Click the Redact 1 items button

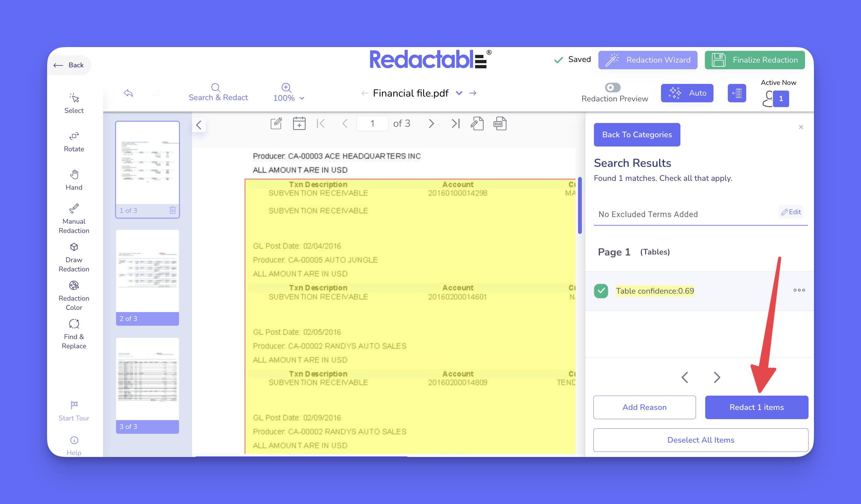pyautogui.click(x=756, y=407)
